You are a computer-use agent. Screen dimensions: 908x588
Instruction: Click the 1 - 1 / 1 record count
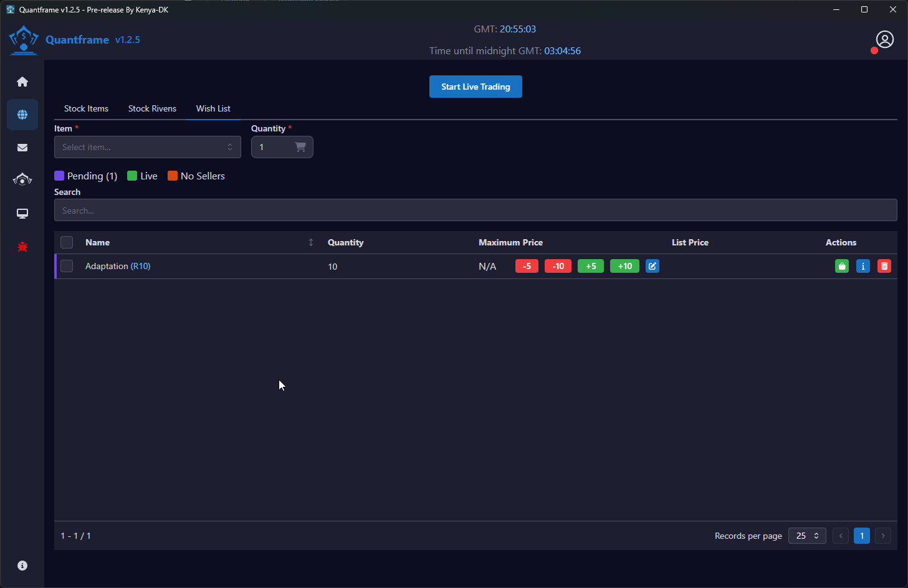point(75,536)
